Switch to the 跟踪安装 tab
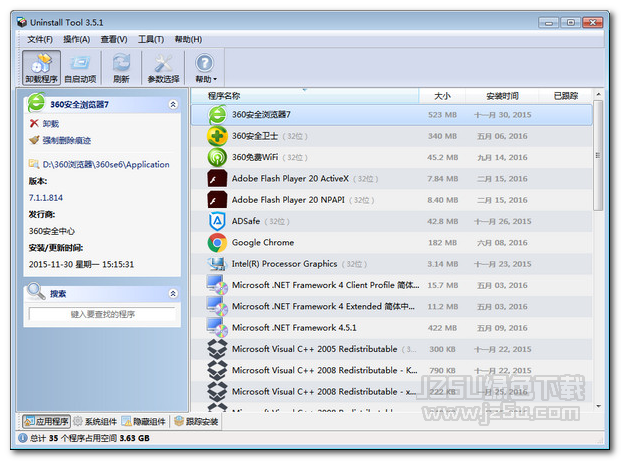The image size is (621, 461). click(x=196, y=421)
